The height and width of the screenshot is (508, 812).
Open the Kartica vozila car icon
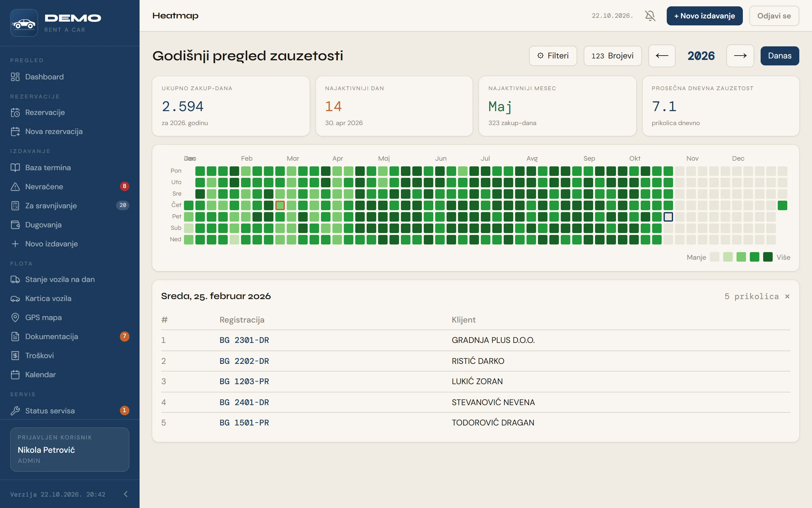coord(15,299)
